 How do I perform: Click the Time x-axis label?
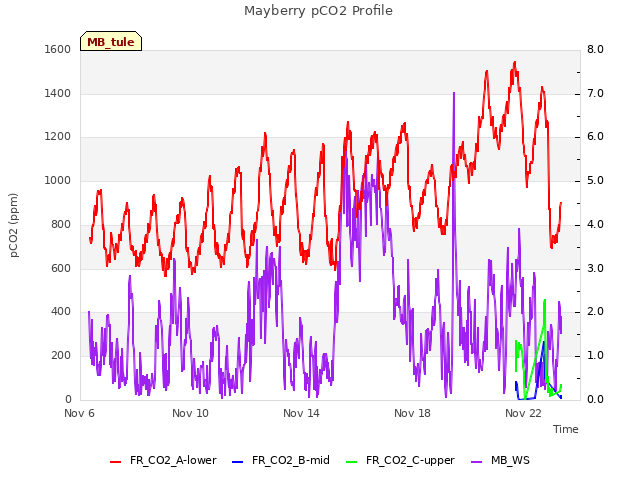566,429
